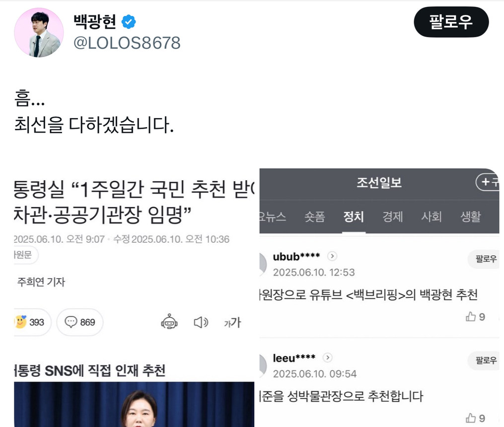This screenshot has height=427, width=504.
Task: Adjust font size with the 가가 icon
Action: 232,322
